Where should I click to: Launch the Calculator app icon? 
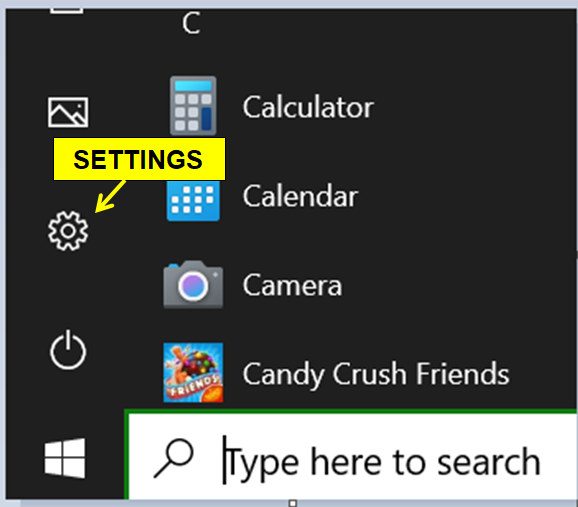[193, 106]
